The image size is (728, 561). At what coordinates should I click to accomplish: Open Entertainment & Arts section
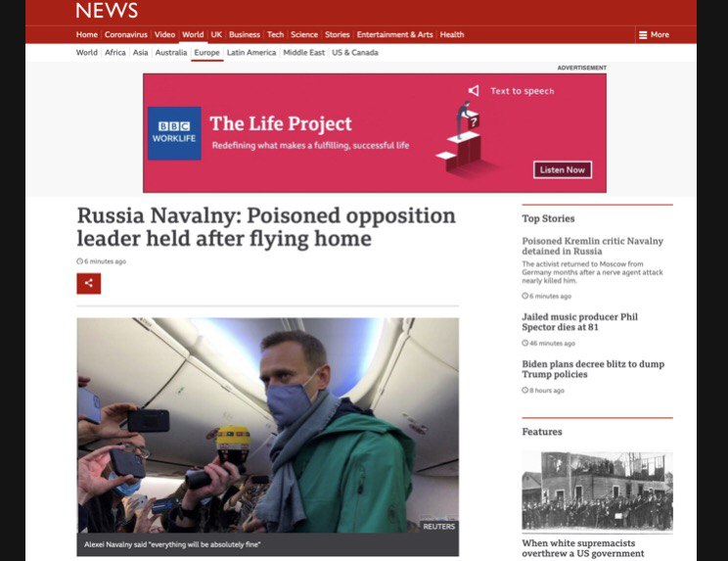pos(394,35)
